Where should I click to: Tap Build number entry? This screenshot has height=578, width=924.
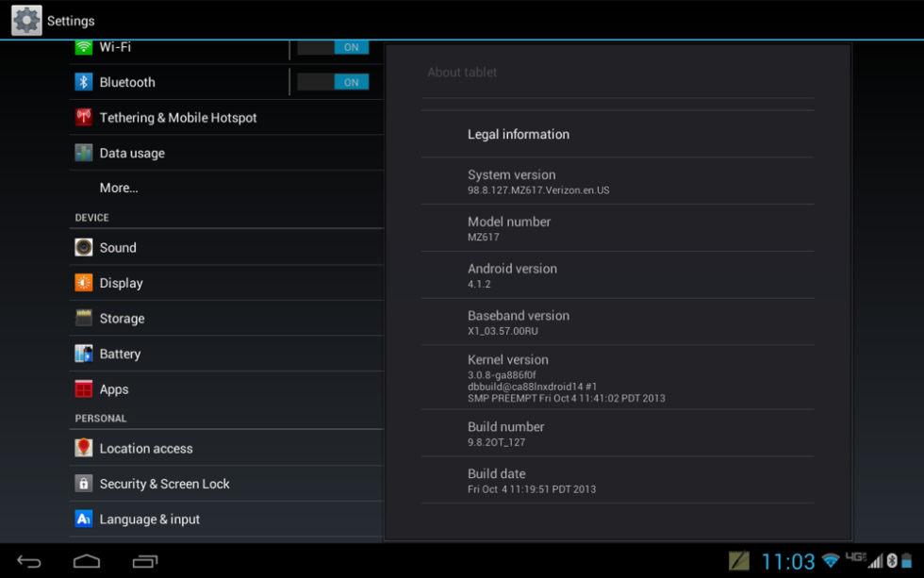coord(506,433)
